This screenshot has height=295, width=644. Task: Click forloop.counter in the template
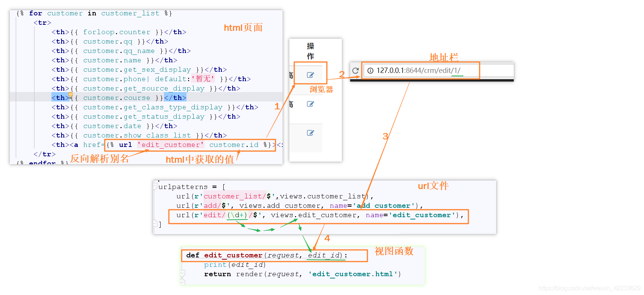click(117, 32)
